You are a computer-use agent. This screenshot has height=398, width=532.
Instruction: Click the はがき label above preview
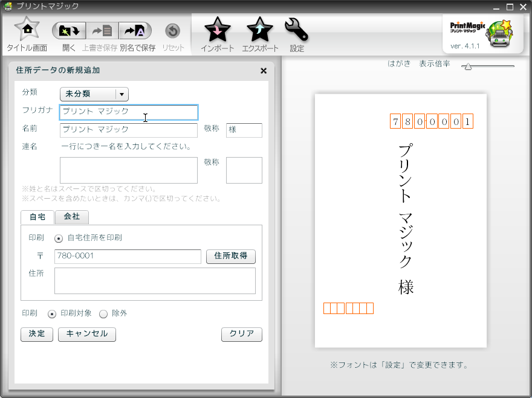point(399,64)
